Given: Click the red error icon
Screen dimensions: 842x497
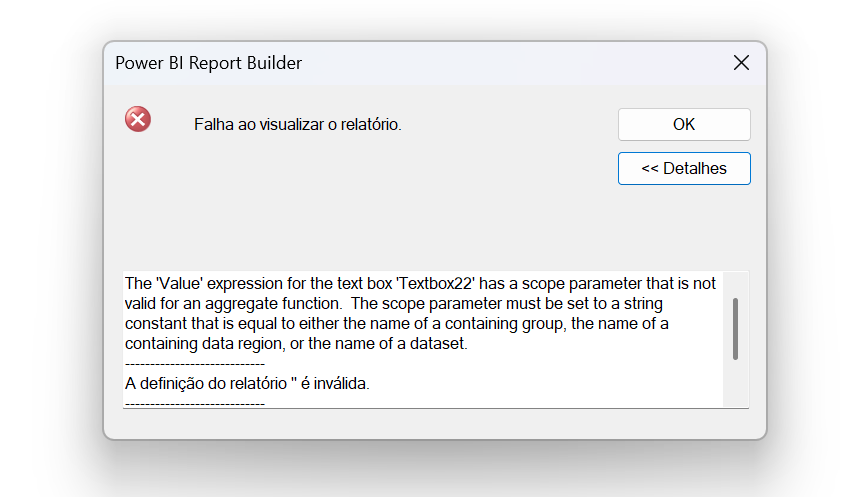Looking at the screenshot, I should 138,119.
